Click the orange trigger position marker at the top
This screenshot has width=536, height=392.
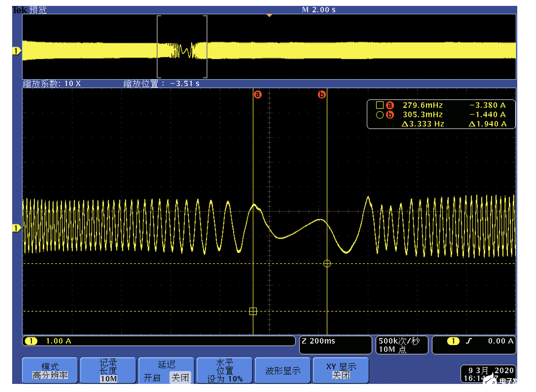tap(269, 15)
